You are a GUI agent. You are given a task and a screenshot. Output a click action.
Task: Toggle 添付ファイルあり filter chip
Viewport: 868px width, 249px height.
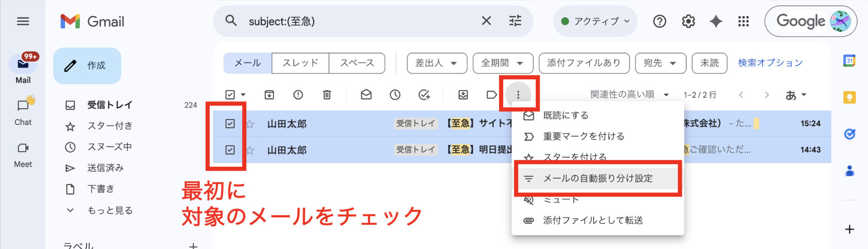584,63
